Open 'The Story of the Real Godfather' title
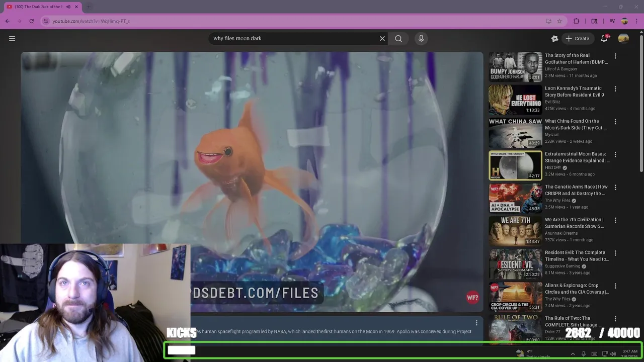Screen dimensions: 644x362 coord(576,59)
